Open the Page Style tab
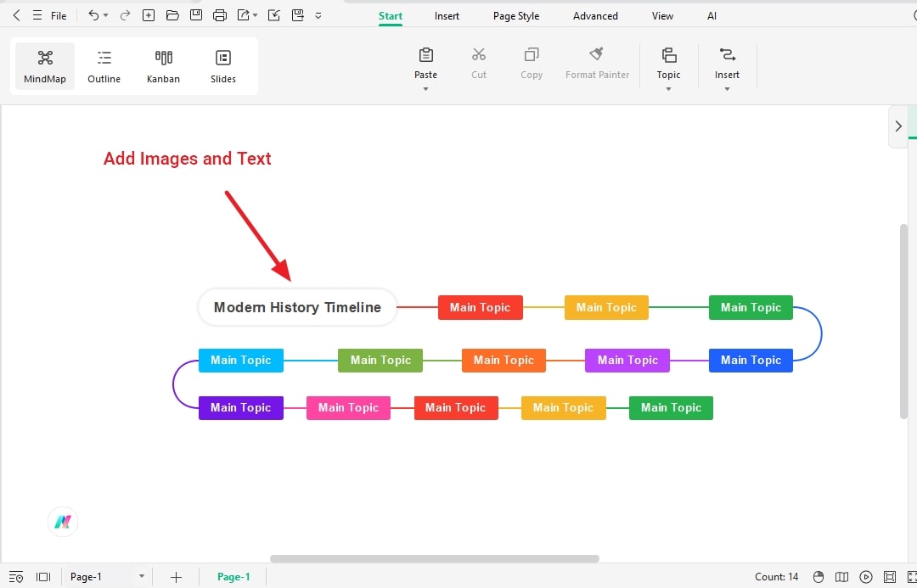This screenshot has height=588, width=917. [516, 16]
